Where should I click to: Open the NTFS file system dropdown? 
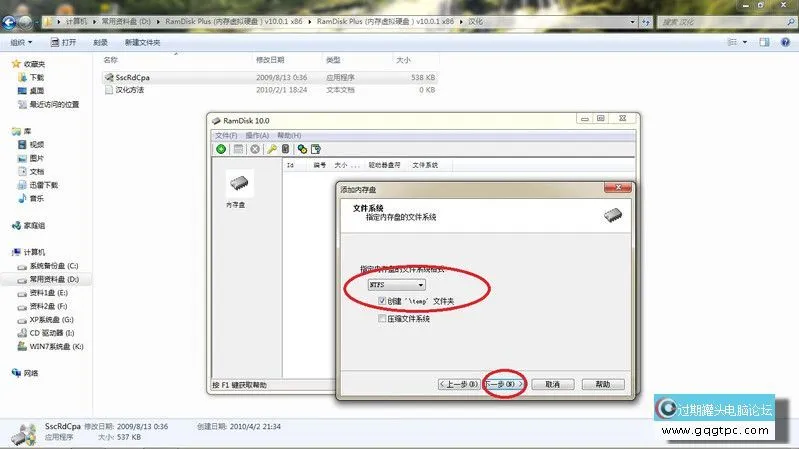tap(396, 285)
